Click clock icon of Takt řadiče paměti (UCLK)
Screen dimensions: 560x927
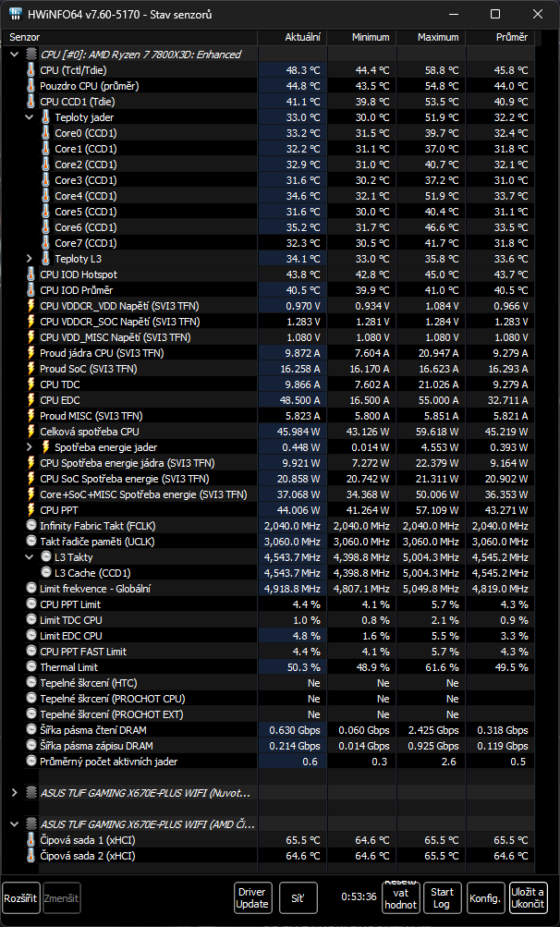(31, 541)
